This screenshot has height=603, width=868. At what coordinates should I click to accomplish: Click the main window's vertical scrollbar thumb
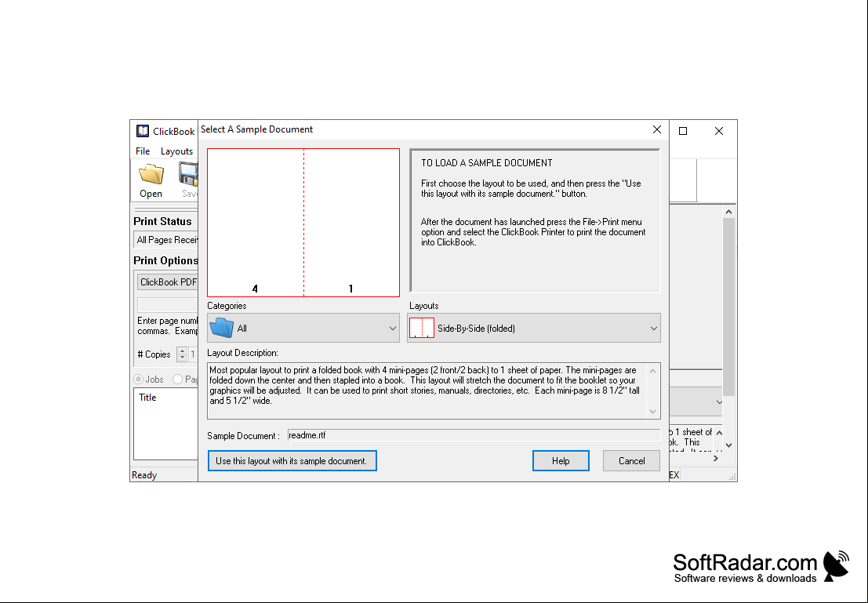728,307
